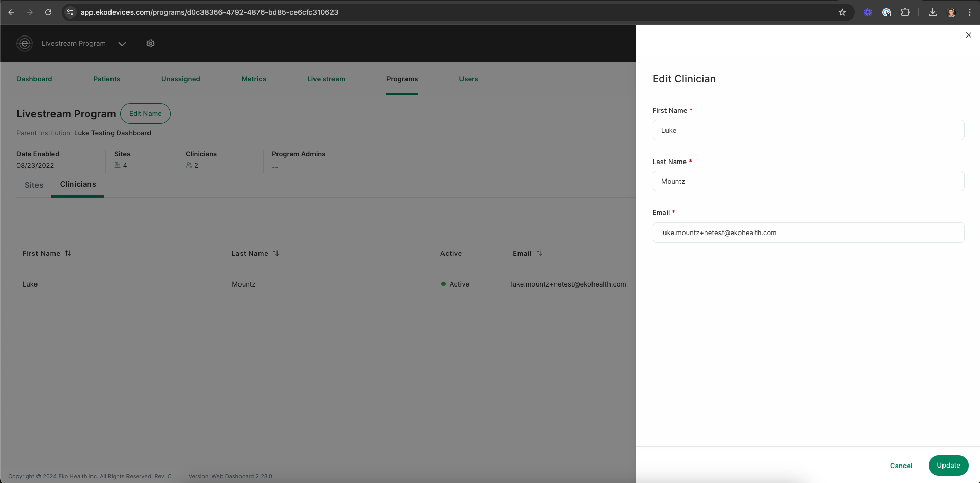980x483 pixels.
Task: Click the Edit Name button
Action: coord(145,114)
